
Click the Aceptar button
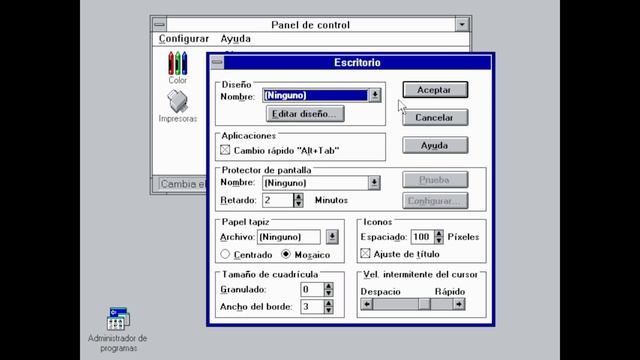[x=435, y=90]
